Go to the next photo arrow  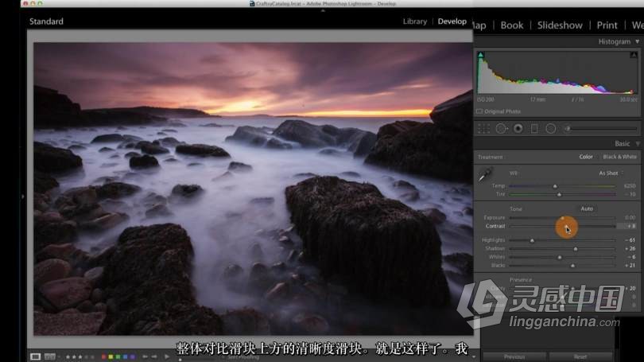154,356
